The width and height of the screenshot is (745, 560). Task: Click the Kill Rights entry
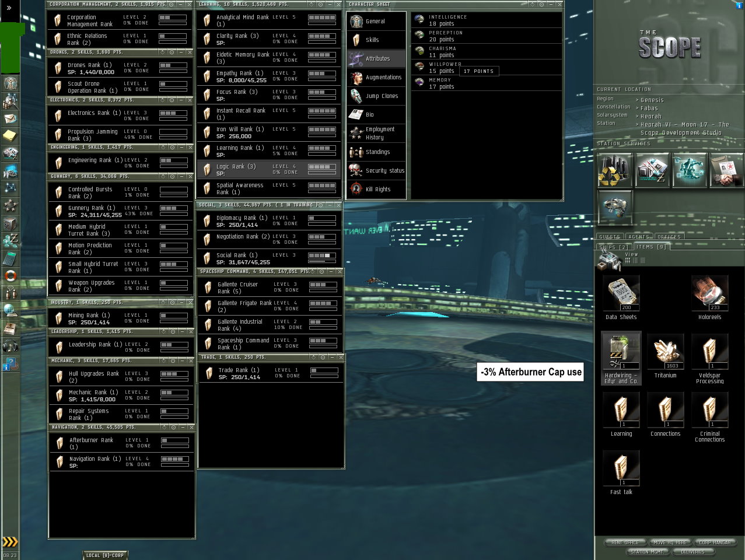tap(376, 189)
